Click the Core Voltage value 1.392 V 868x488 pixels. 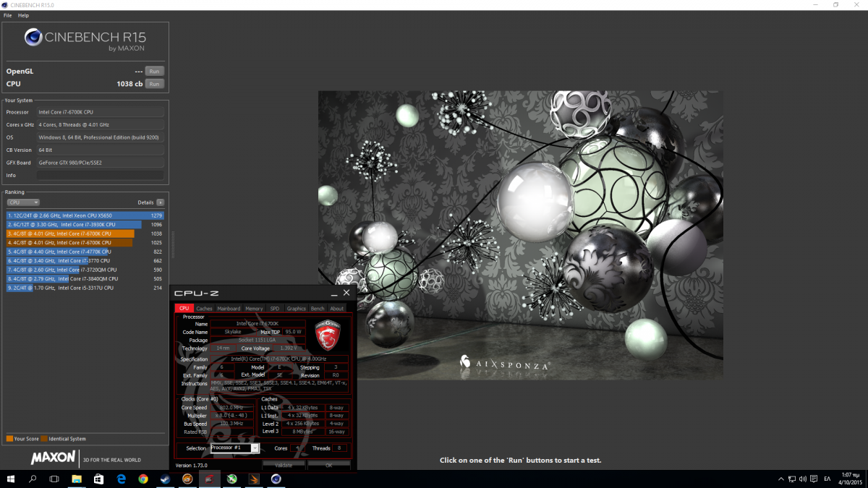pos(290,348)
